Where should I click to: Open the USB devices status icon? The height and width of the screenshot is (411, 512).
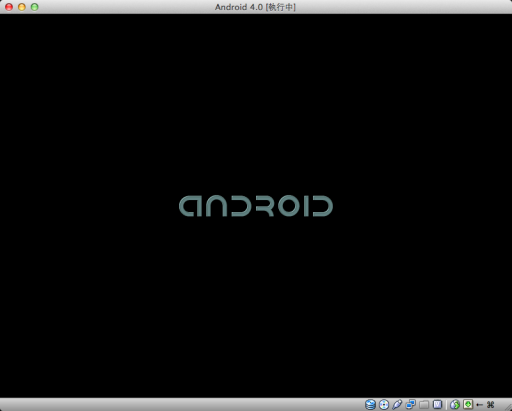(397, 405)
